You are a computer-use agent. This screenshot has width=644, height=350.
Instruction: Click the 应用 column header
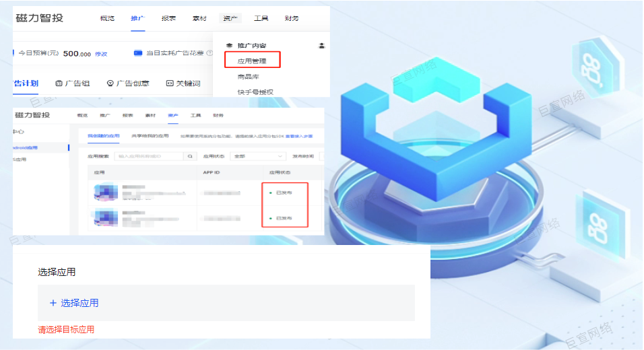100,172
